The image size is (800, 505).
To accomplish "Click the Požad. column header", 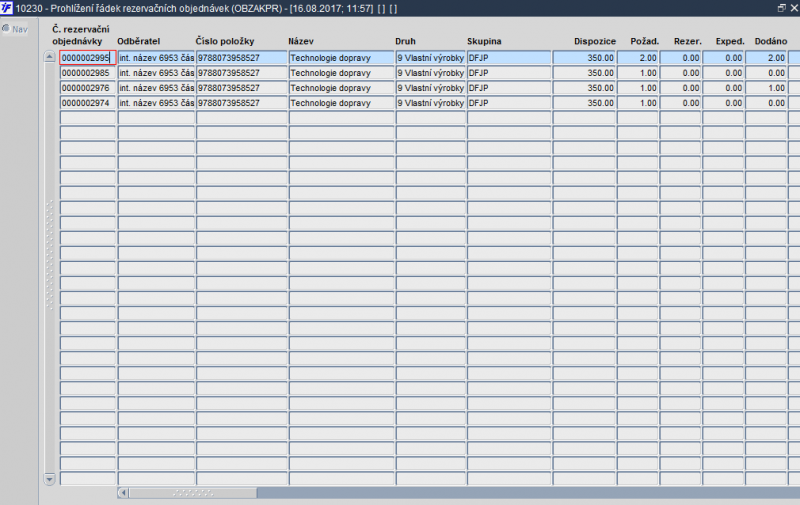I will pyautogui.click(x=645, y=41).
